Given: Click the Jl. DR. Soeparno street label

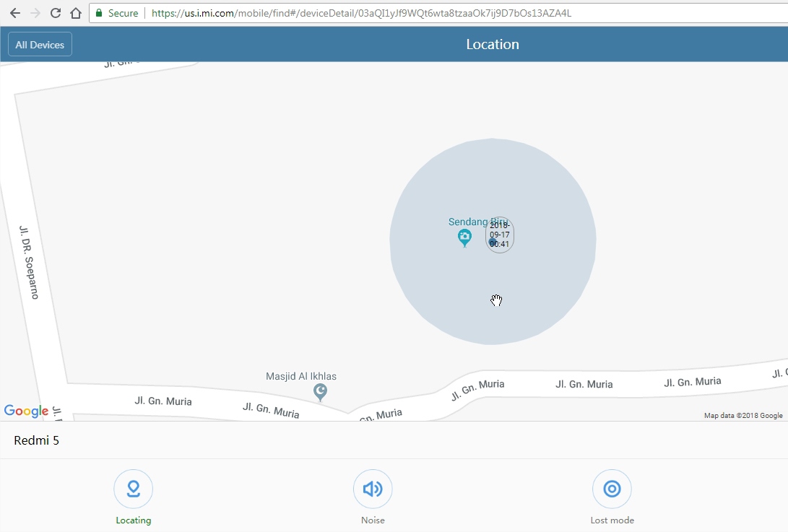Looking at the screenshot, I should point(29,262).
